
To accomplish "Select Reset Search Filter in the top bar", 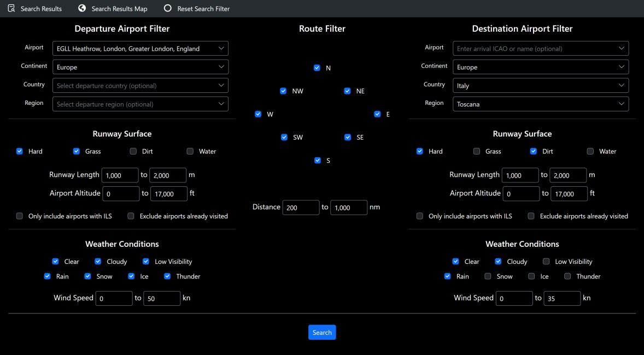I will coord(197,8).
